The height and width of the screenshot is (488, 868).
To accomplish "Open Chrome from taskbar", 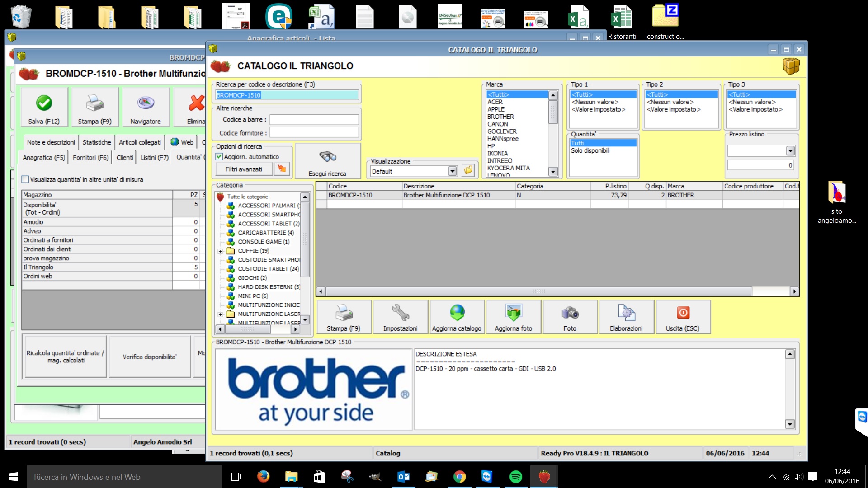I will point(459,477).
